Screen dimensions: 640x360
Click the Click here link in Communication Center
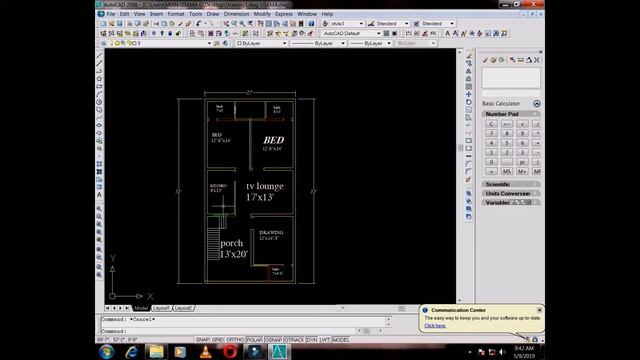[x=435, y=326]
